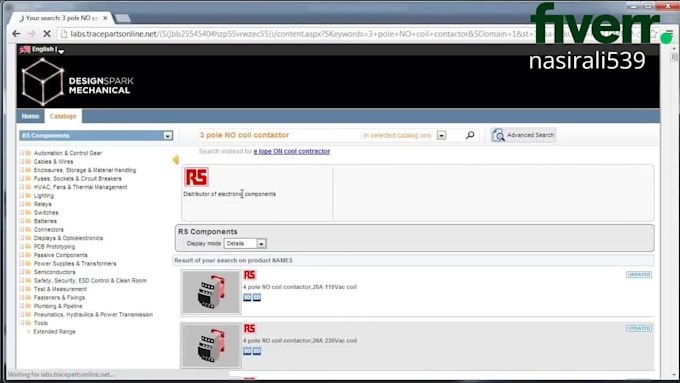This screenshot has height=383, width=680.
Task: Click the DesignSpark Mechanical cube logo
Action: (42, 82)
